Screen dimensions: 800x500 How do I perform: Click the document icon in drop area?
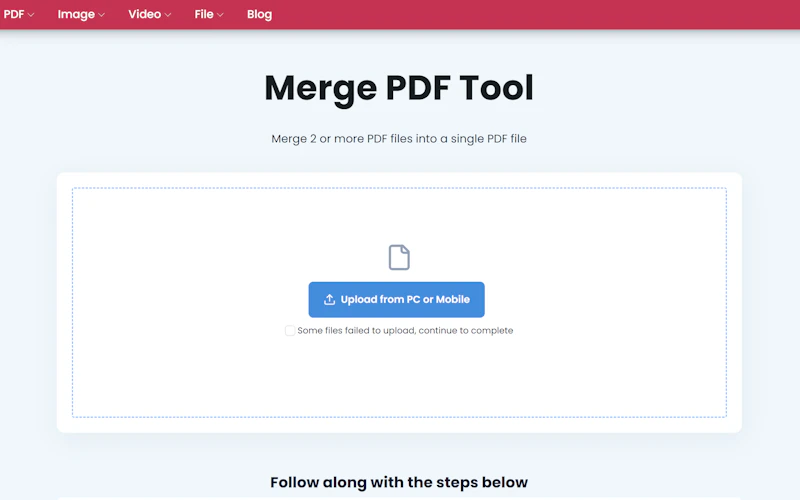coord(399,257)
